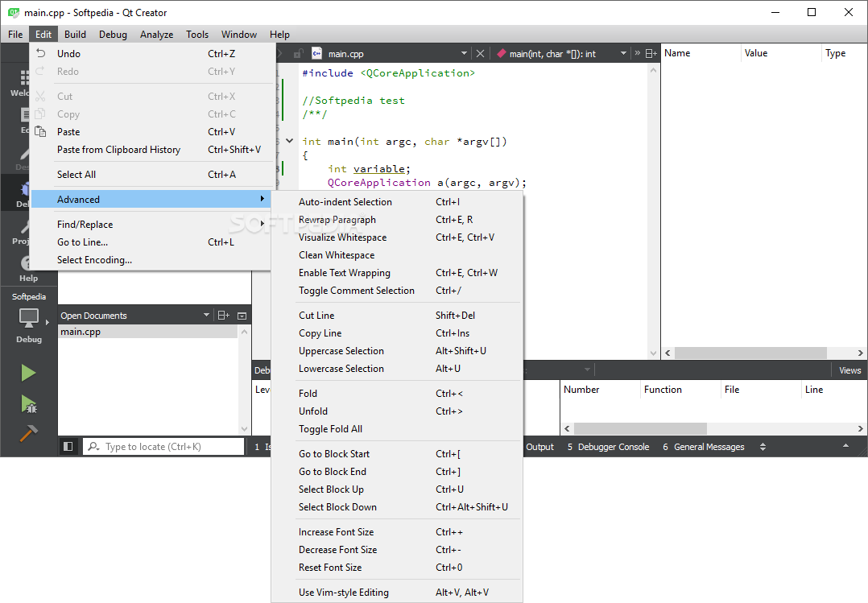Image resolution: width=868 pixels, height=603 pixels.
Task: Choose Select Encoding... menu entry
Action: pos(151,260)
